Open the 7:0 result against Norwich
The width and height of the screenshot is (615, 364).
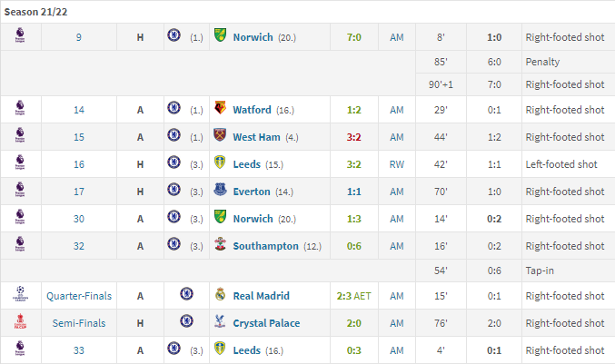point(353,37)
